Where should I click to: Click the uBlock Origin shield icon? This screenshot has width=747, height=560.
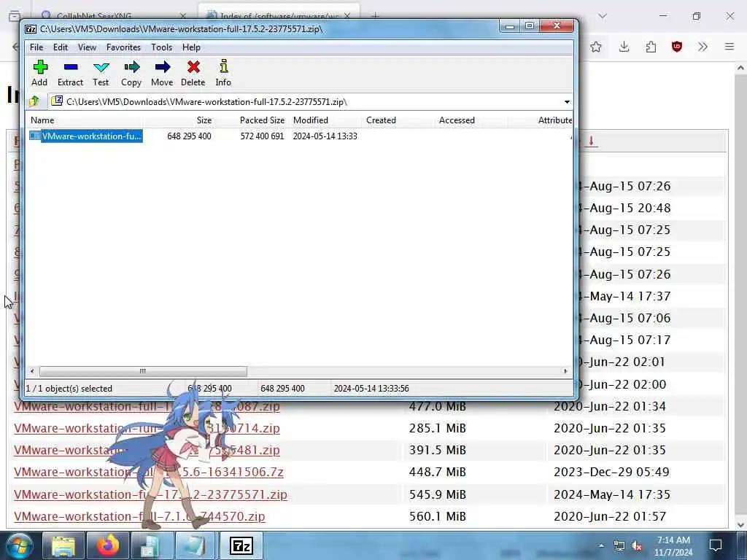pos(676,47)
